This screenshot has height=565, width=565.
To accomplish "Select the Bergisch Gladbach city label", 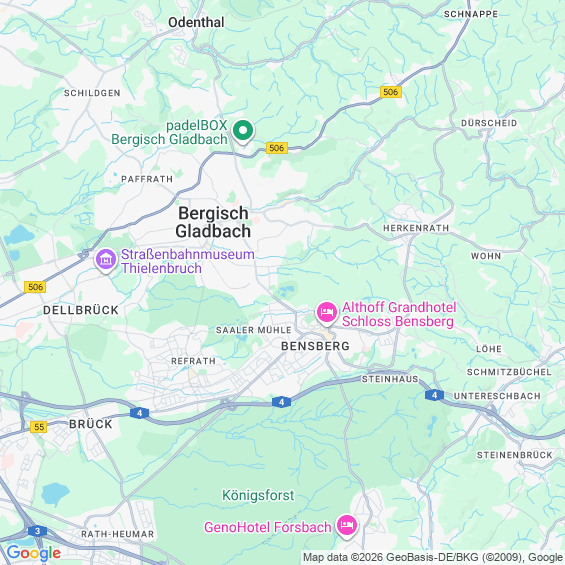I will point(213,222).
